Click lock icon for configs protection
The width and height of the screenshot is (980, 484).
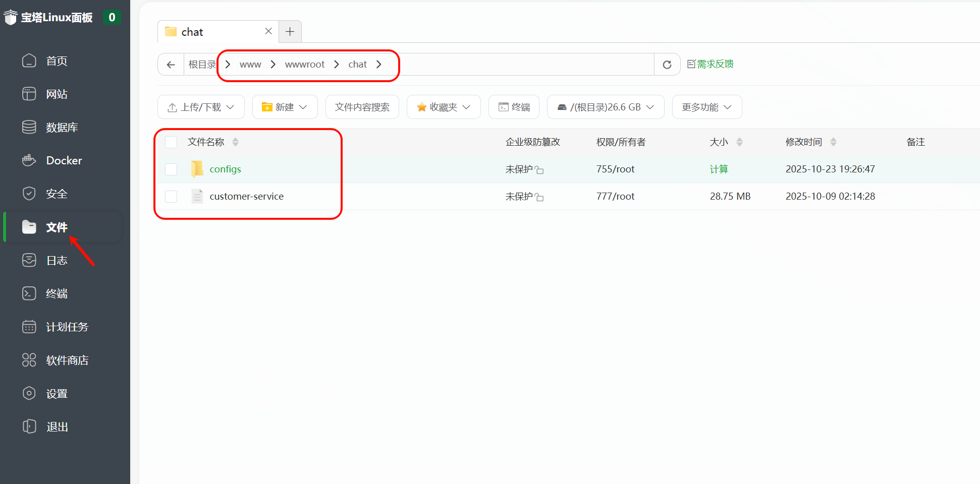539,170
